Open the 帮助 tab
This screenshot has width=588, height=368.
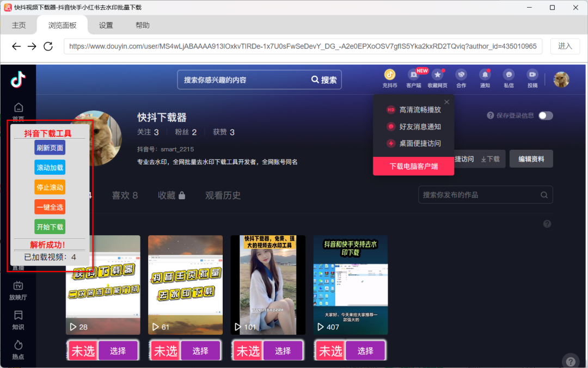(143, 25)
